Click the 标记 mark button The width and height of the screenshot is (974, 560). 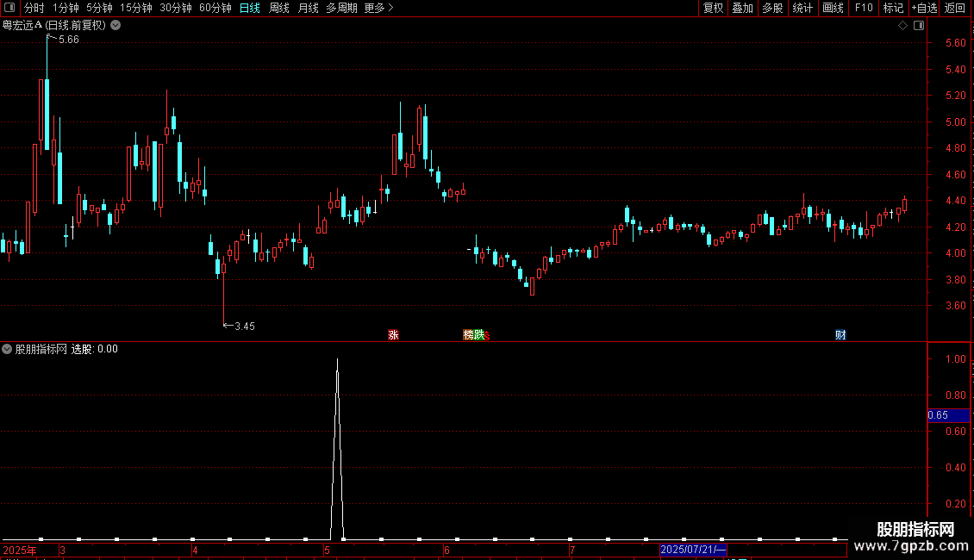tap(893, 8)
